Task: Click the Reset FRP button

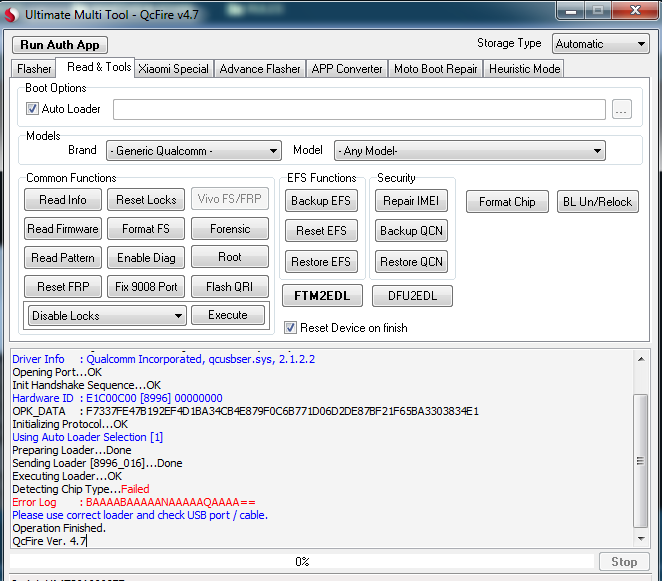Action: click(x=63, y=287)
